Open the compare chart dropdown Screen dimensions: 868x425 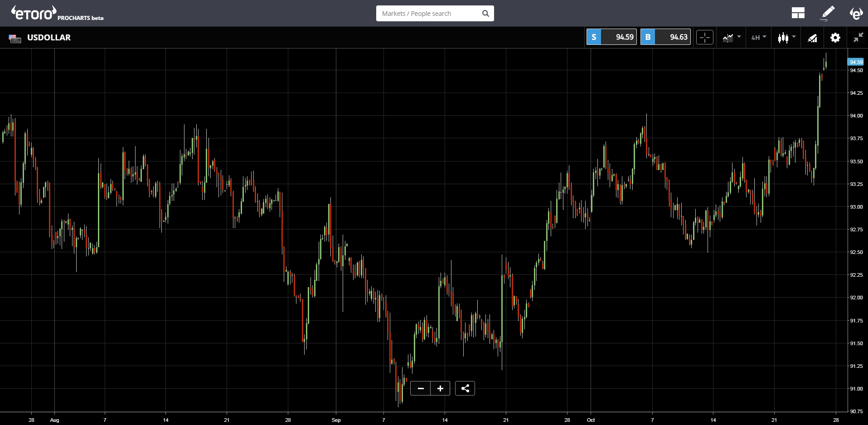pyautogui.click(x=732, y=38)
